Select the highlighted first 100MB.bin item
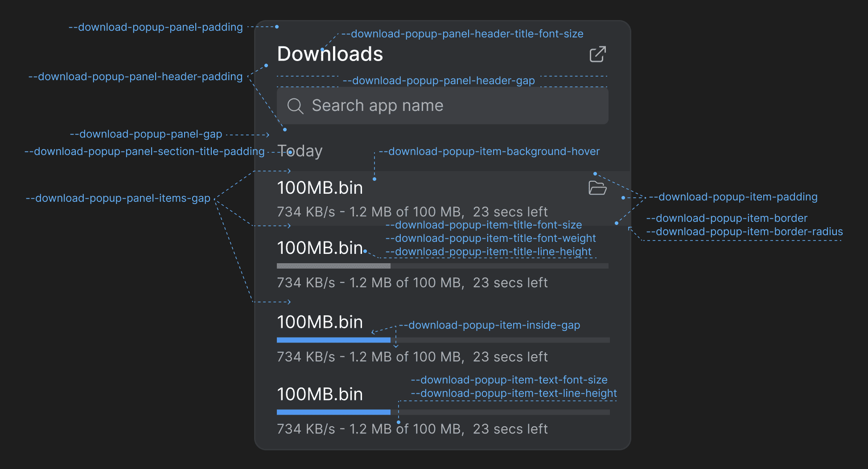868x469 pixels. click(x=442, y=198)
